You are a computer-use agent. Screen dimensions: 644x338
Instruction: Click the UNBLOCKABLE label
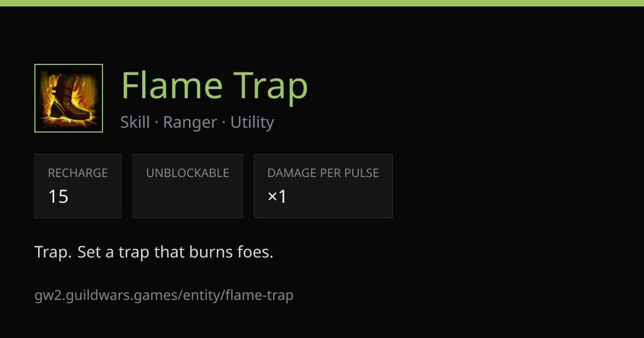tap(188, 173)
